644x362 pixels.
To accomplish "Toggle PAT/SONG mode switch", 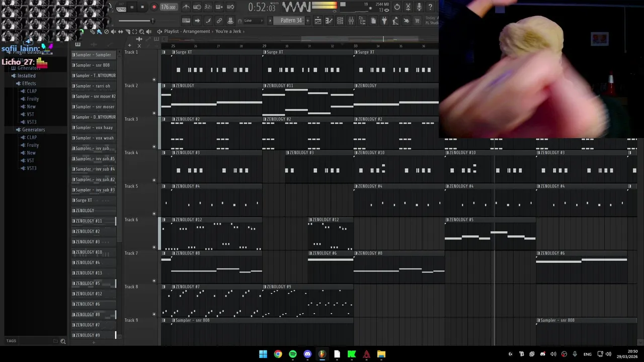I will [x=121, y=8].
